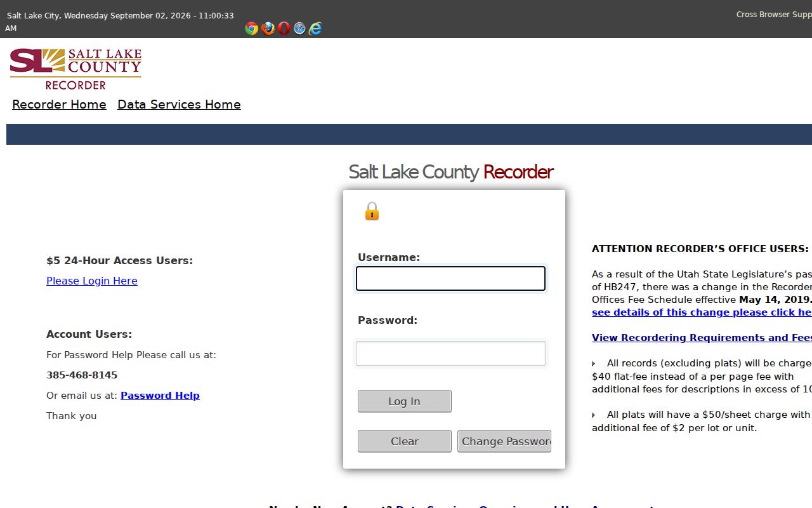Click the "ATTENTION RECORDER'S OFFICE USERS:" heading
Viewport: 812px width, 508px height.
click(700, 249)
